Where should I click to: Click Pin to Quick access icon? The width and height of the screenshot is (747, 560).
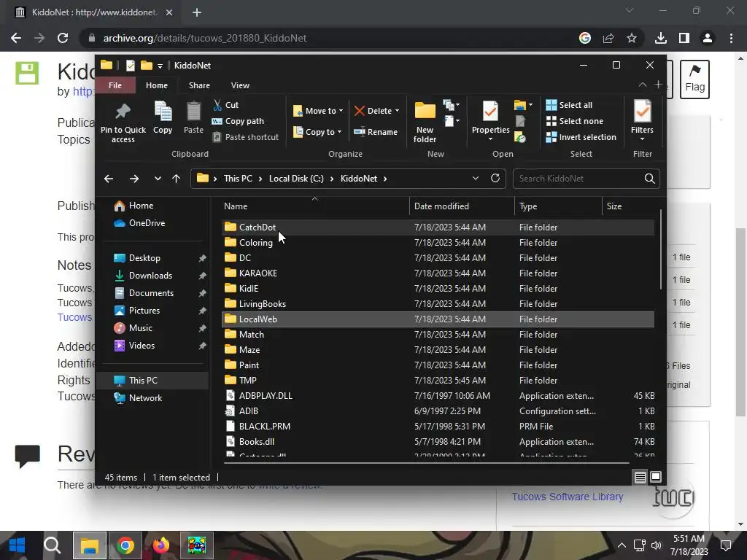pyautogui.click(x=123, y=122)
